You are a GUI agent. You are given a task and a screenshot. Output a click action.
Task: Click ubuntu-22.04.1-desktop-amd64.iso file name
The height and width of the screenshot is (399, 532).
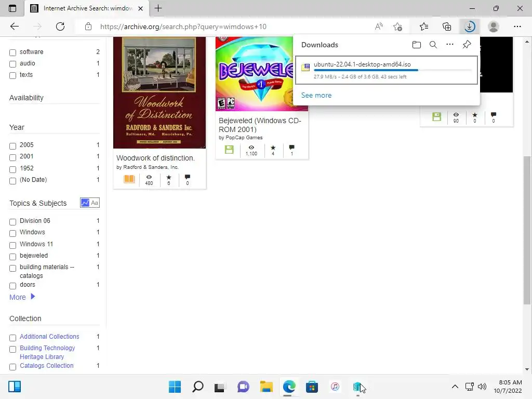point(362,64)
